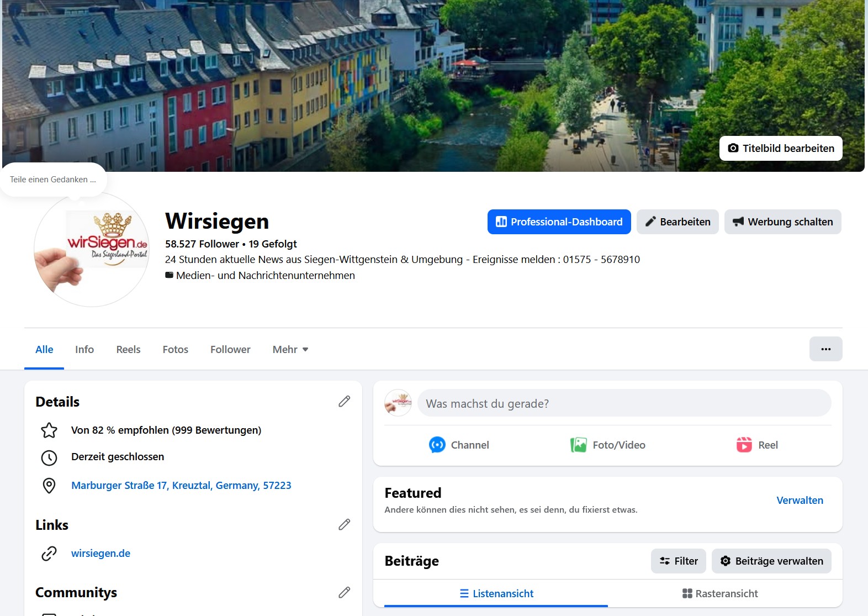Click small profile avatar in post composer
Image resolution: width=868 pixels, height=616 pixels.
398,403
